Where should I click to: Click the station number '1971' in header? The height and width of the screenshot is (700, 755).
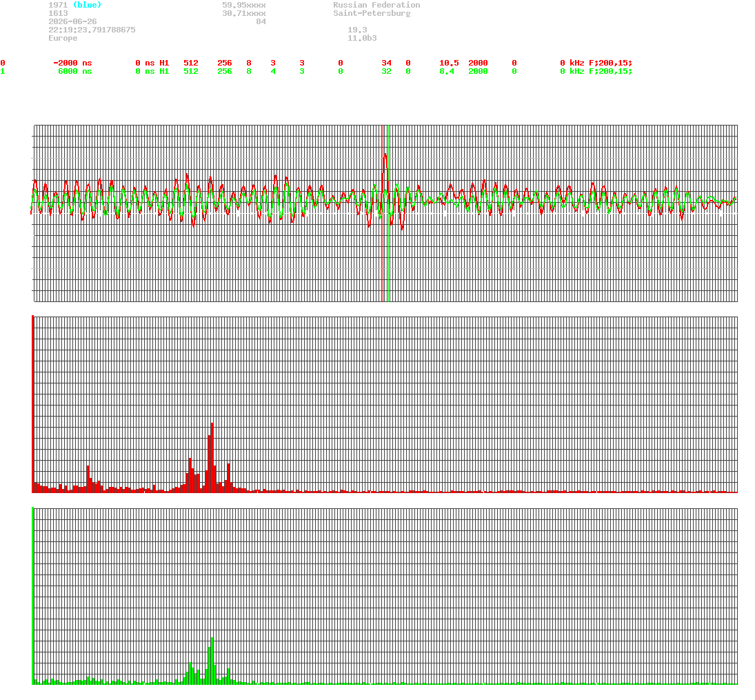pos(58,5)
